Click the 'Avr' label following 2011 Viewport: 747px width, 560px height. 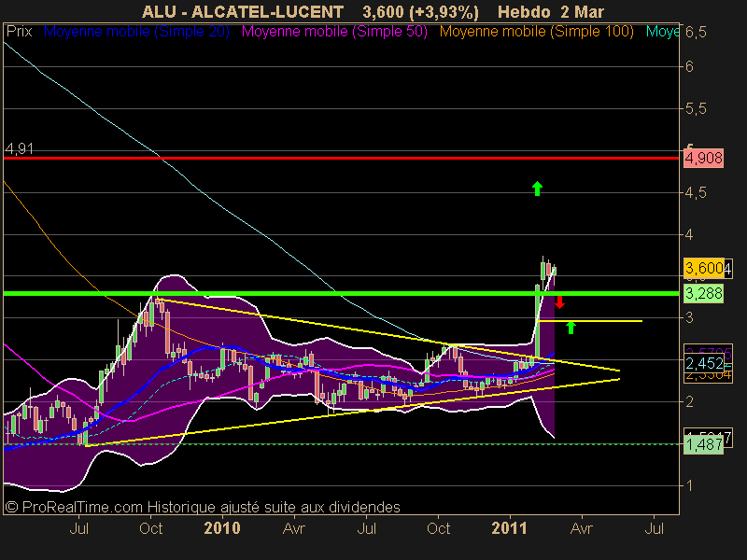pos(581,528)
